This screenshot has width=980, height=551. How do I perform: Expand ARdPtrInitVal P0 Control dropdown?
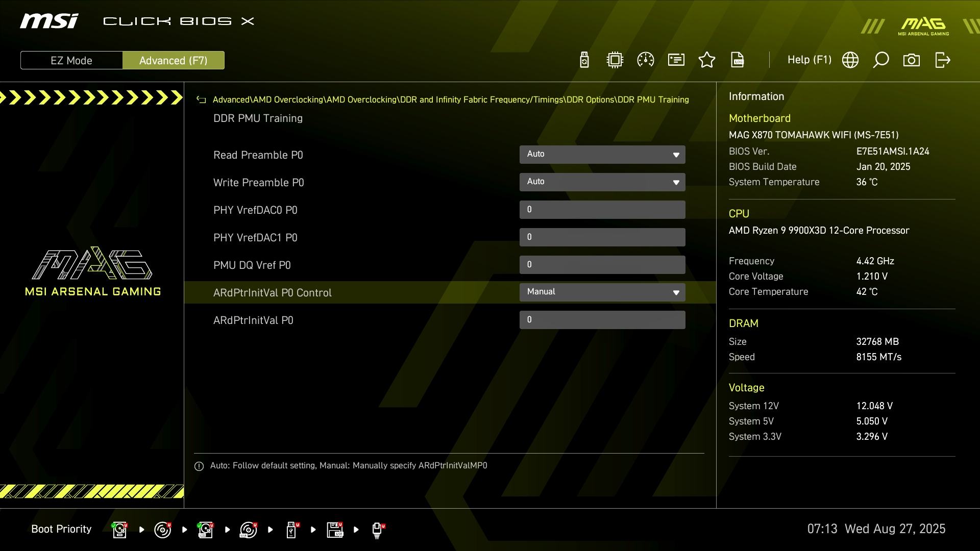coord(602,292)
